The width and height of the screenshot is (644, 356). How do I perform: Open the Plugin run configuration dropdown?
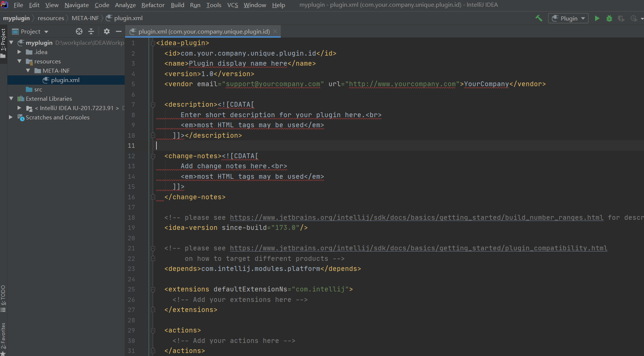coord(568,18)
